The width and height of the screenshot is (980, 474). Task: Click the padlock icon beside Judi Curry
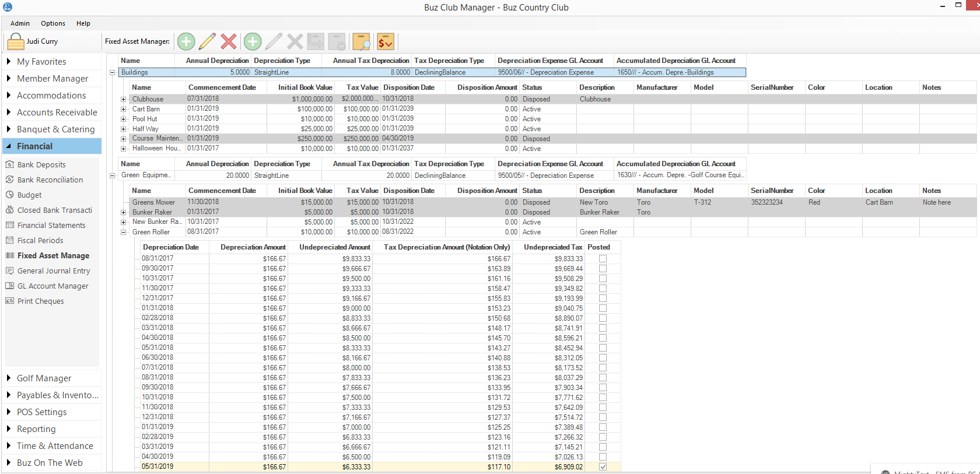[16, 42]
